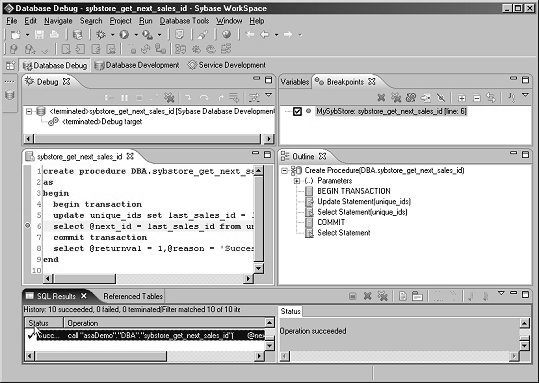The width and height of the screenshot is (539, 383).
Task: Open dropdown arrow next to Run icon
Action: point(136,35)
